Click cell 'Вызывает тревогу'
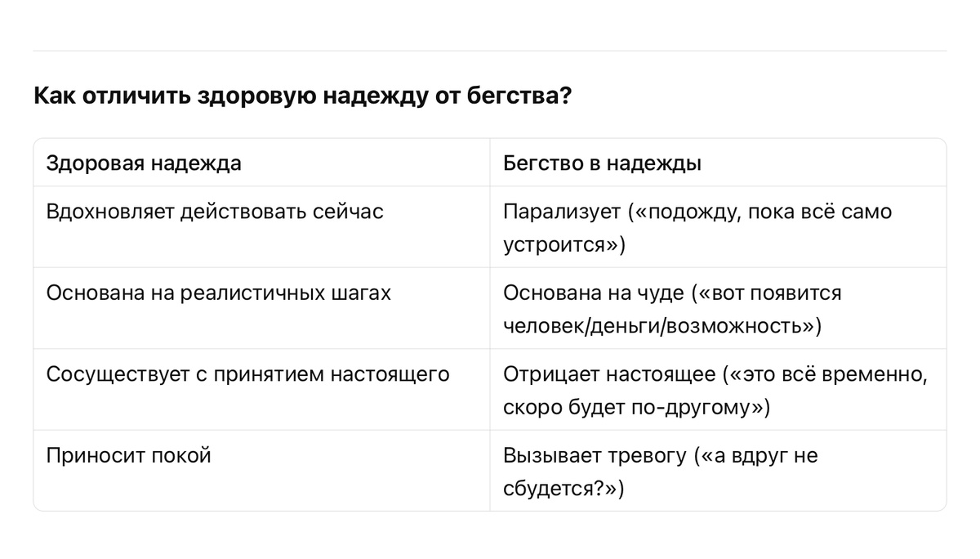 click(x=660, y=456)
